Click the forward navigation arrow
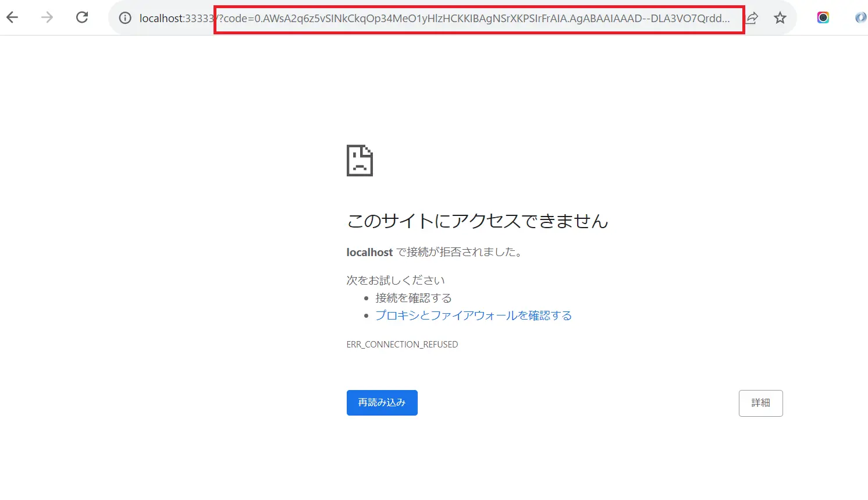Viewport: 868px width, 500px height. (x=47, y=17)
